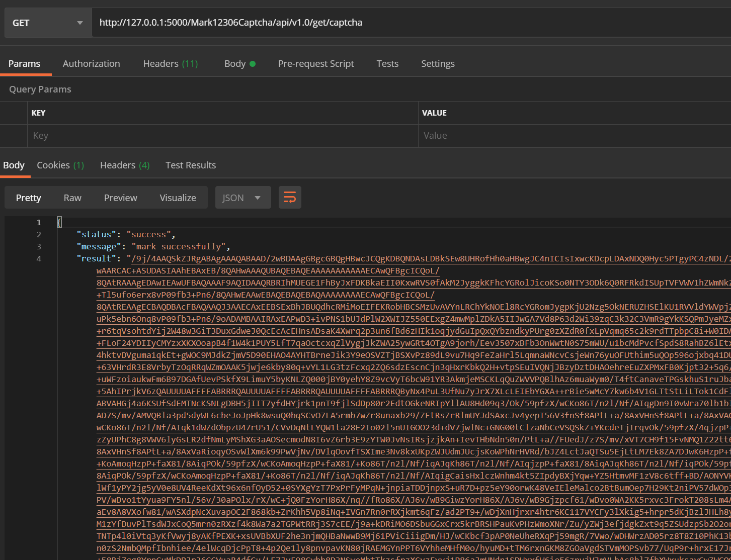Expand the JSON format dropdown
This screenshot has width=731, height=560.
[242, 198]
